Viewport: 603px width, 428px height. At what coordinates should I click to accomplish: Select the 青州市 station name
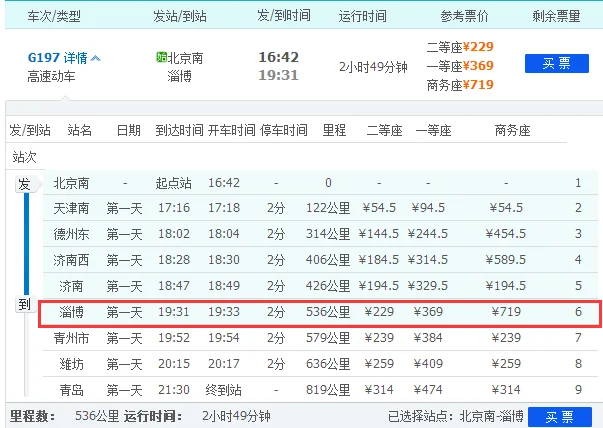72,338
